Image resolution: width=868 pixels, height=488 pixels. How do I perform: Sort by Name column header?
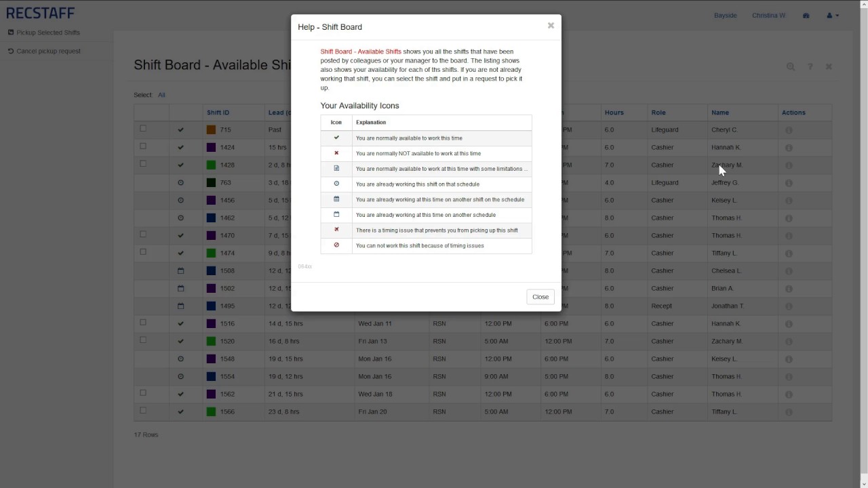click(720, 113)
